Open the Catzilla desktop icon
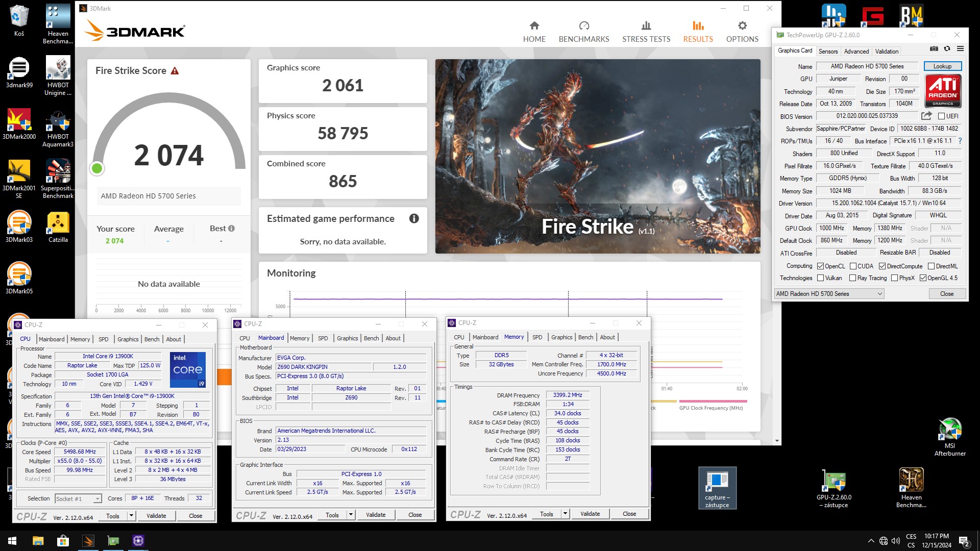The width and height of the screenshot is (980, 551). point(58,227)
